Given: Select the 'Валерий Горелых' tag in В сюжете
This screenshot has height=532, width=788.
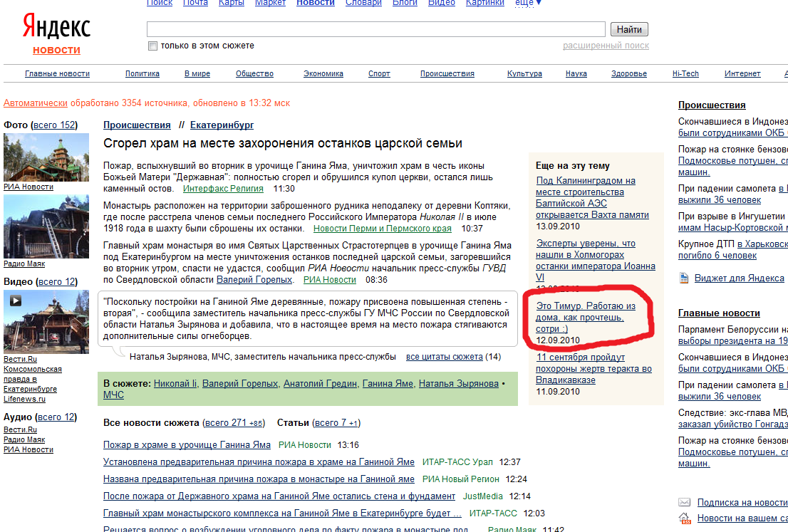Looking at the screenshot, I should (240, 384).
